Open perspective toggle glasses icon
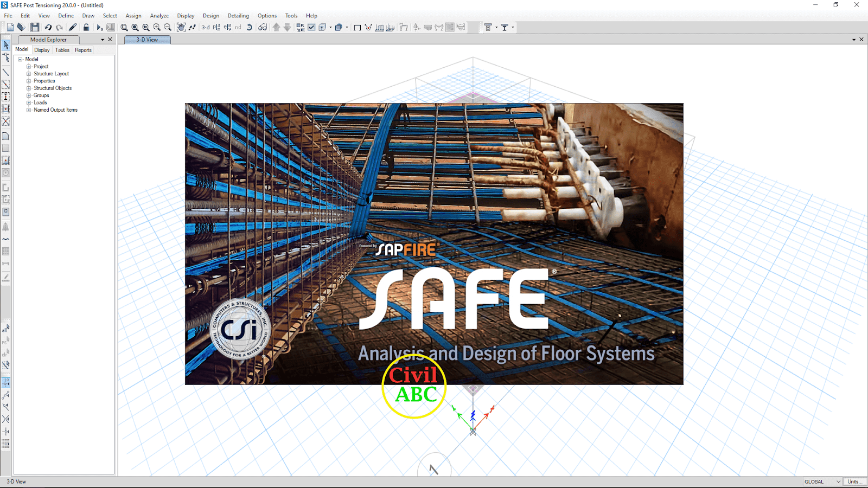Viewport: 868px width, 488px height. (263, 27)
